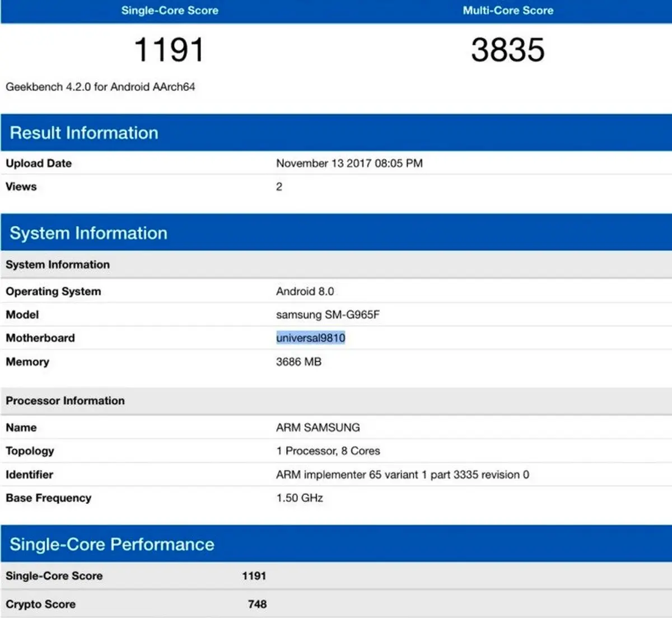The image size is (672, 618).
Task: Click the Topology value 1 Processor, 8 Cores
Action: [328, 451]
